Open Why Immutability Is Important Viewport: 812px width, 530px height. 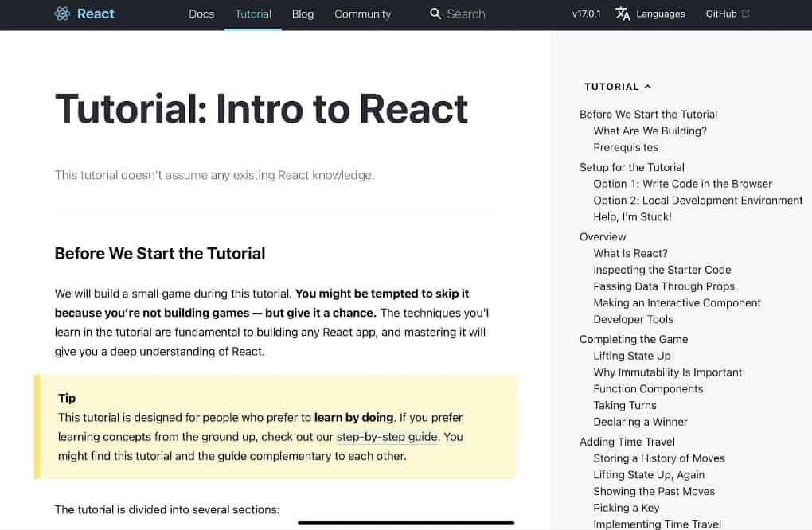click(668, 372)
